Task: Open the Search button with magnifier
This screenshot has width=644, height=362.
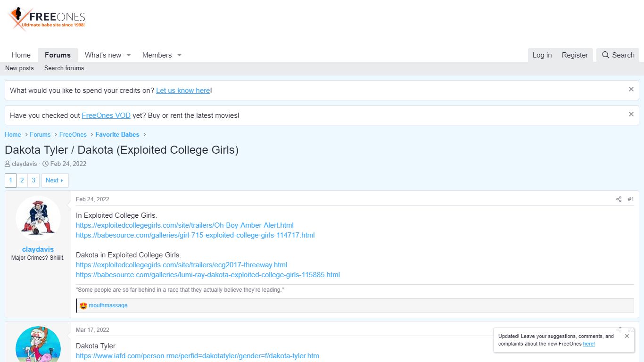Action: (618, 55)
